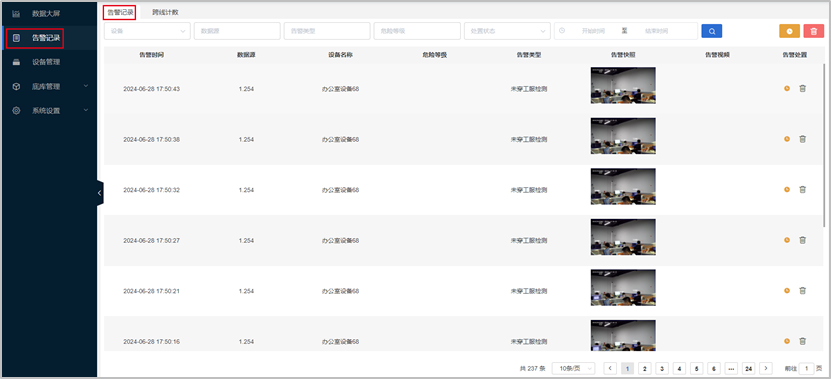Open the 设备 dropdown filter
The image size is (831, 379).
147,31
